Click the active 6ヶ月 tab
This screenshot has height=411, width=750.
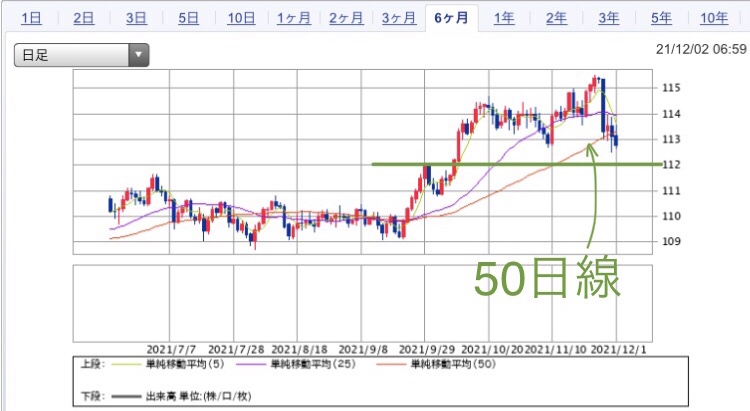tap(452, 18)
